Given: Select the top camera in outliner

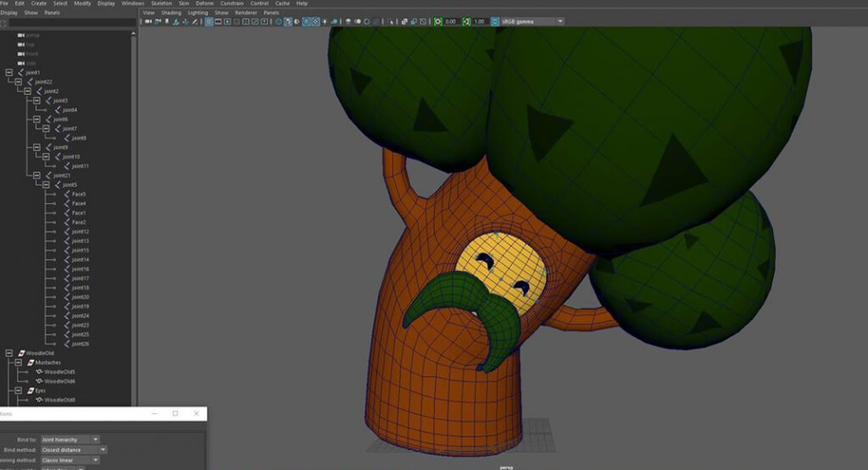Looking at the screenshot, I should [x=30, y=44].
